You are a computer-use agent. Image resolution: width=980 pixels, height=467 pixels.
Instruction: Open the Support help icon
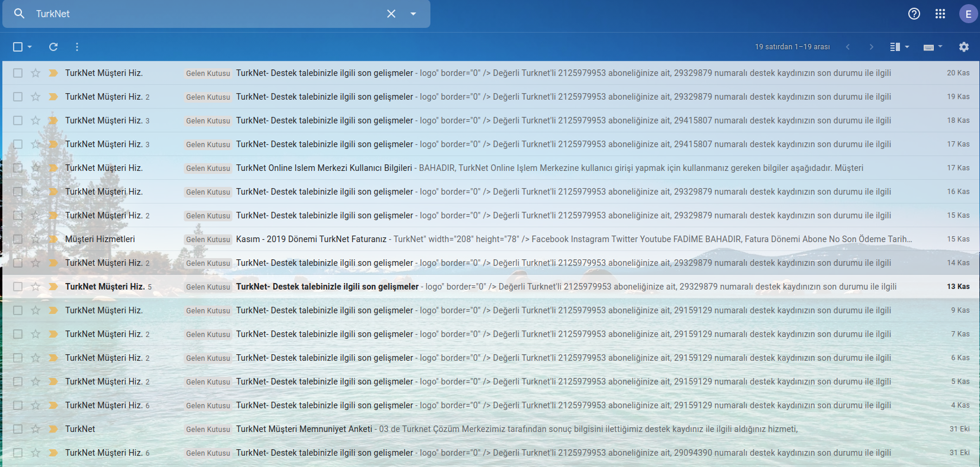[x=914, y=14]
